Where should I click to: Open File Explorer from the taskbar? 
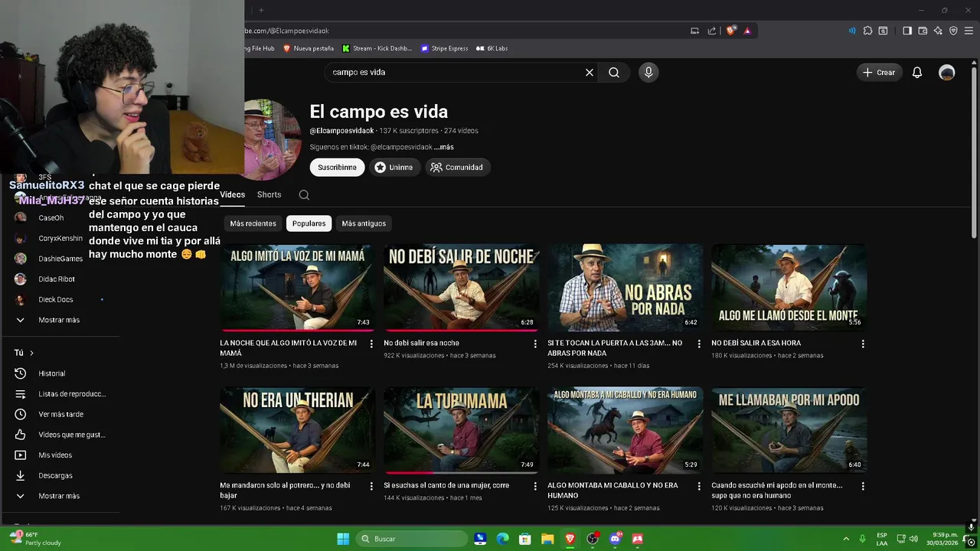click(547, 539)
